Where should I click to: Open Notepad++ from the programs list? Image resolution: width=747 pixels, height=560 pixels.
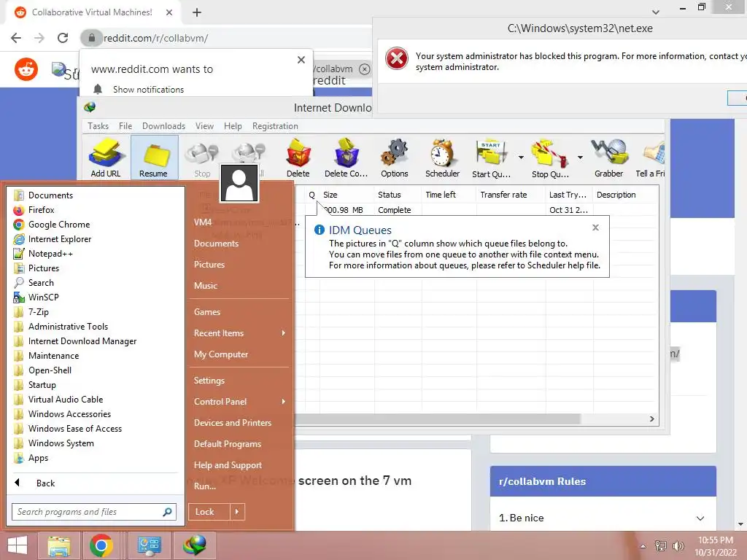click(x=50, y=253)
